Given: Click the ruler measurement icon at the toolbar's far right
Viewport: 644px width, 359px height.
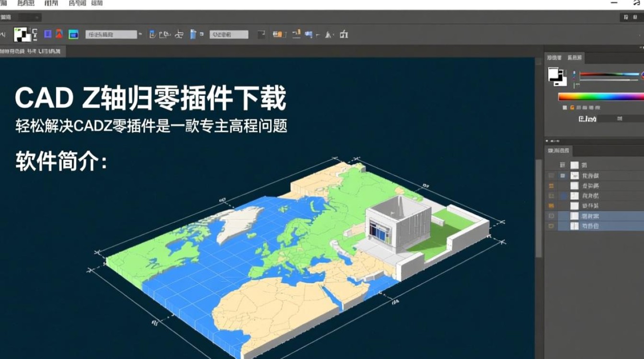Looking at the screenshot, I should [343, 34].
